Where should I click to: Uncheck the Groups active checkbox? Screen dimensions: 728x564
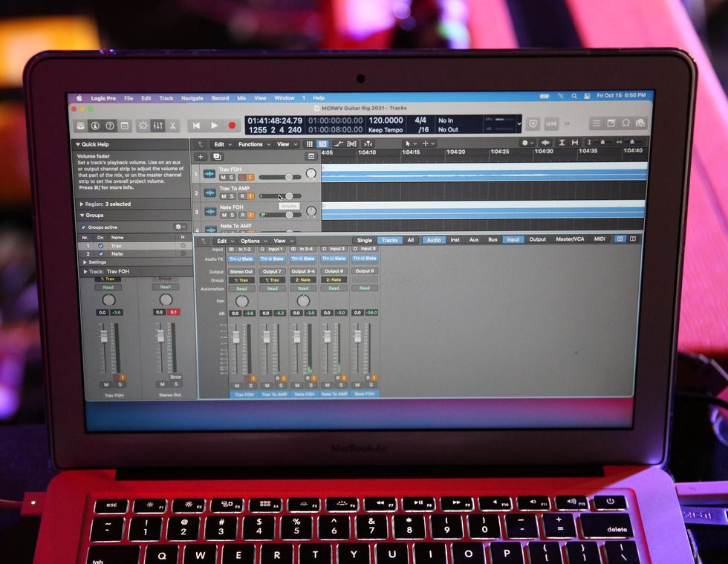pyautogui.click(x=83, y=227)
